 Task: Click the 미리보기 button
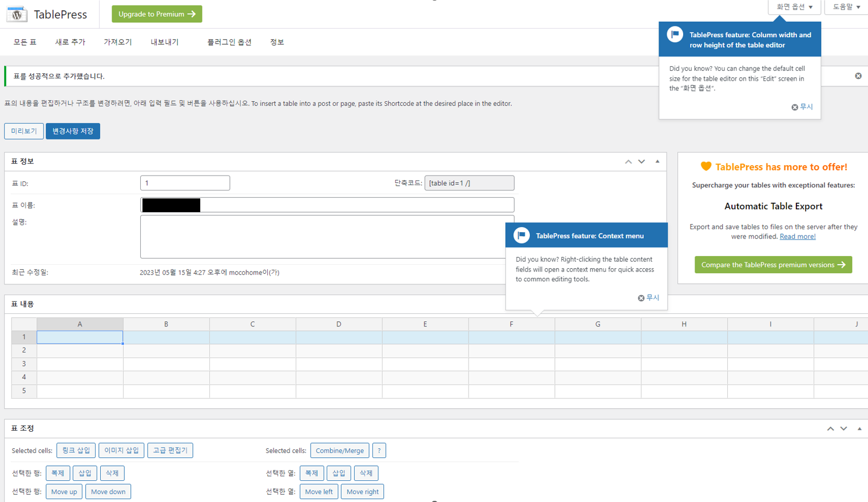tap(24, 131)
